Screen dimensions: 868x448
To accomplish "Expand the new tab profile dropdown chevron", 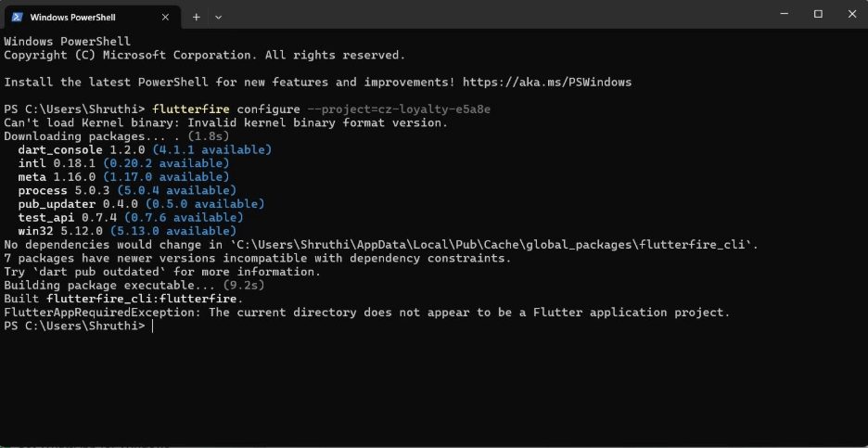I will pyautogui.click(x=219, y=17).
